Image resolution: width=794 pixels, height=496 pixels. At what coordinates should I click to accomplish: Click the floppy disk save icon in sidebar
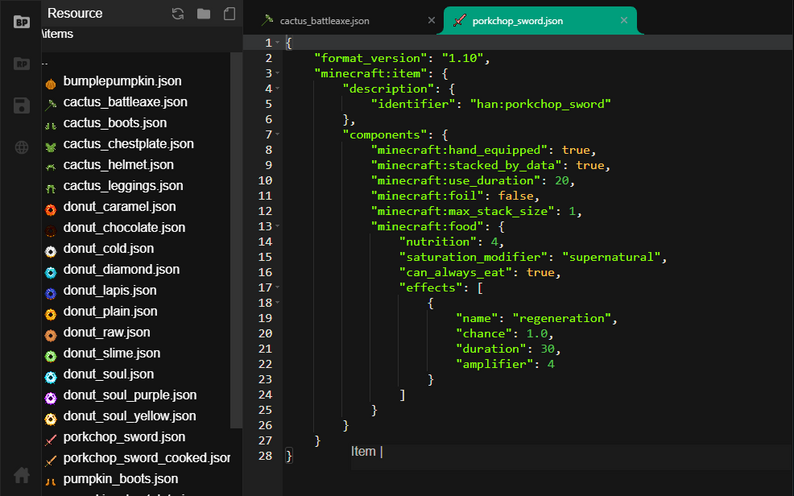[21, 106]
